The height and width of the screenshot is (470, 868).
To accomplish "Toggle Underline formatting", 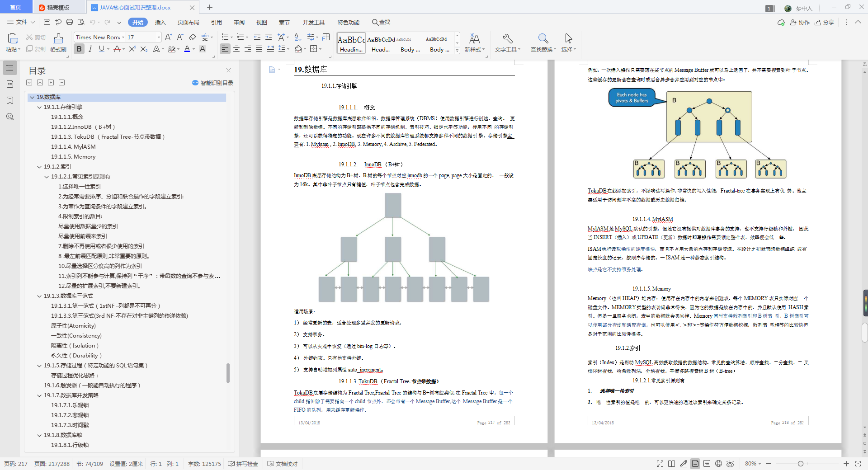I will [x=102, y=49].
